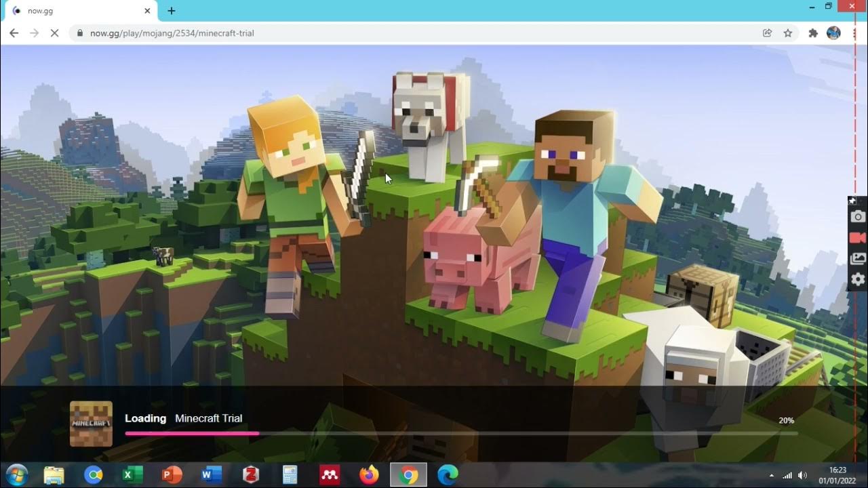Click the pin icon atop the recorder panel
868x488 pixels.
[x=853, y=201]
